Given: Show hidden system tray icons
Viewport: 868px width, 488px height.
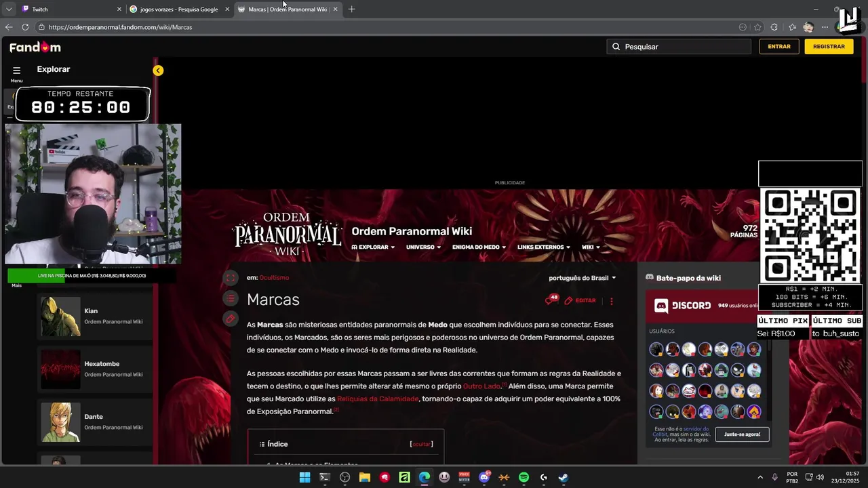Looking at the screenshot, I should [759, 478].
